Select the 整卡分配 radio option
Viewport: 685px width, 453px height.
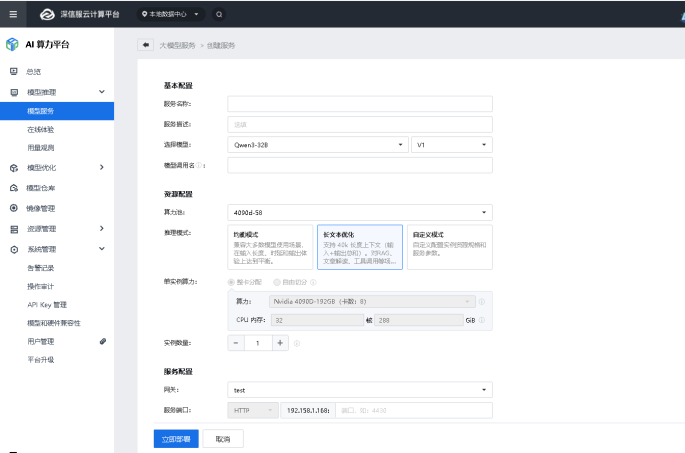pyautogui.click(x=231, y=283)
